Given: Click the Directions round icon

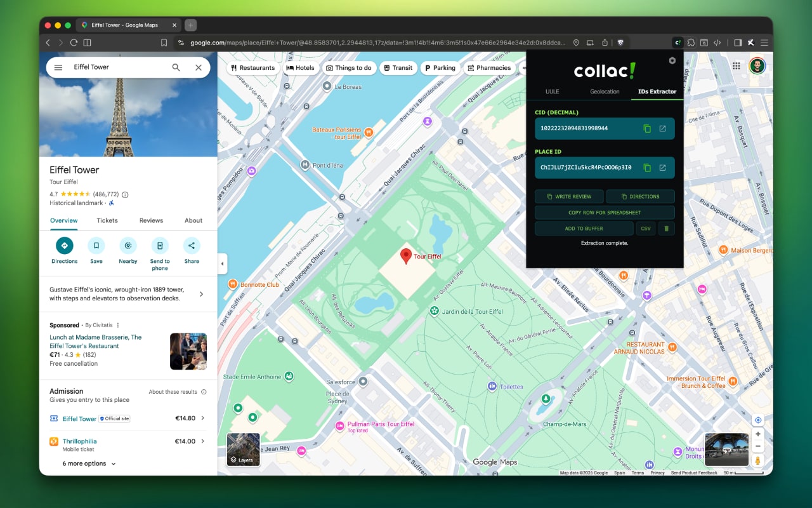Looking at the screenshot, I should 64,245.
